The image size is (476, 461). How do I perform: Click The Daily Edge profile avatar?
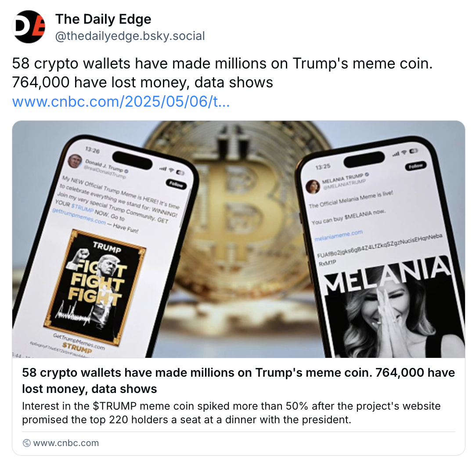coord(29,27)
